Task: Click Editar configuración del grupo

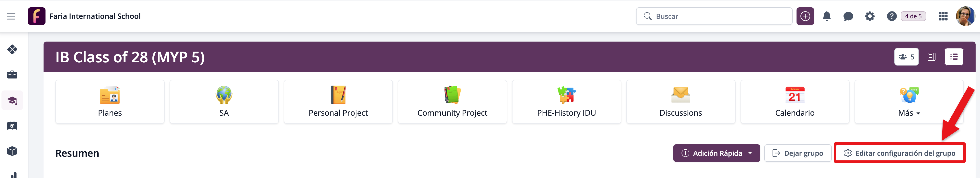Action: (x=899, y=153)
